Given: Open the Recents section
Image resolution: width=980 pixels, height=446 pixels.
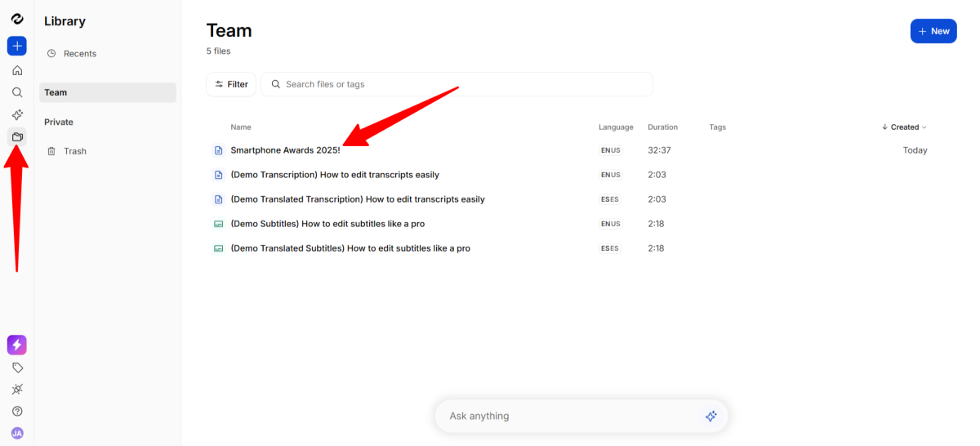Looking at the screenshot, I should [108, 53].
